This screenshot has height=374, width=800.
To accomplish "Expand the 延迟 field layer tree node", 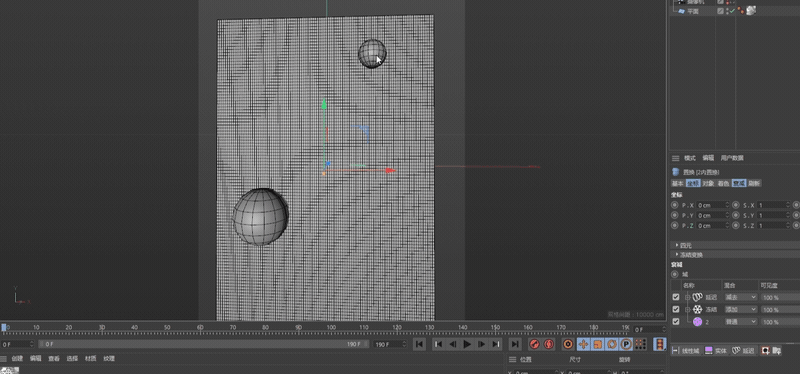I will tap(687, 297).
